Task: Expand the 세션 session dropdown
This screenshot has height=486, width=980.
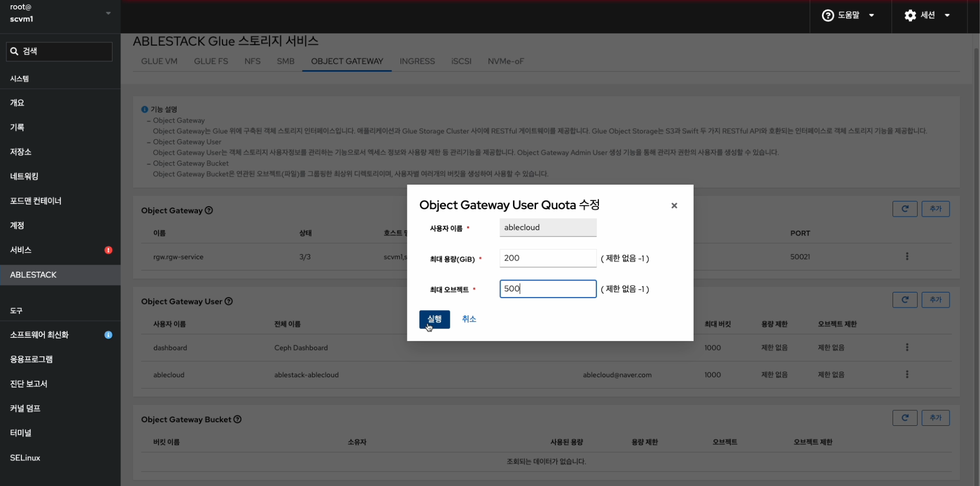Action: pyautogui.click(x=927, y=16)
